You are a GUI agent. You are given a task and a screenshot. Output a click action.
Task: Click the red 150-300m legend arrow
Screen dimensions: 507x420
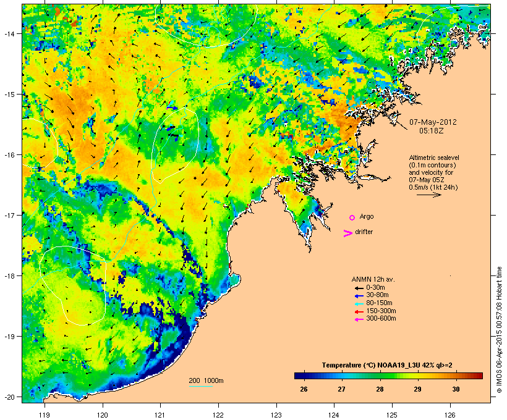tap(359, 312)
